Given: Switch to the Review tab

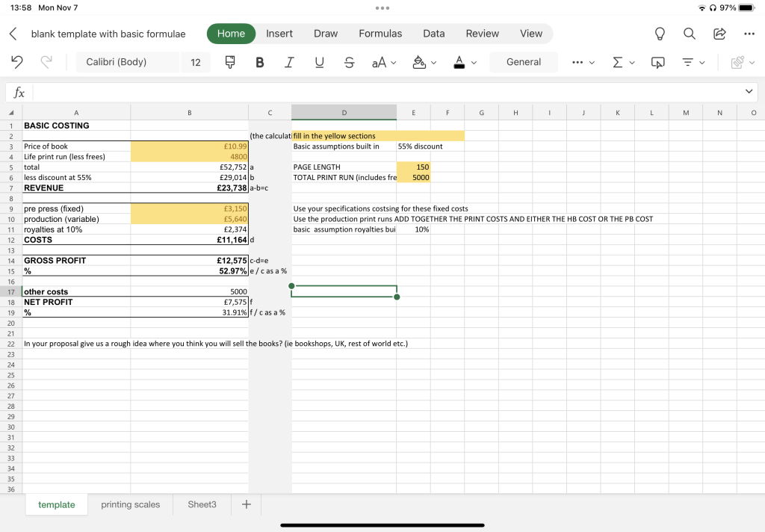Looking at the screenshot, I should click(482, 33).
